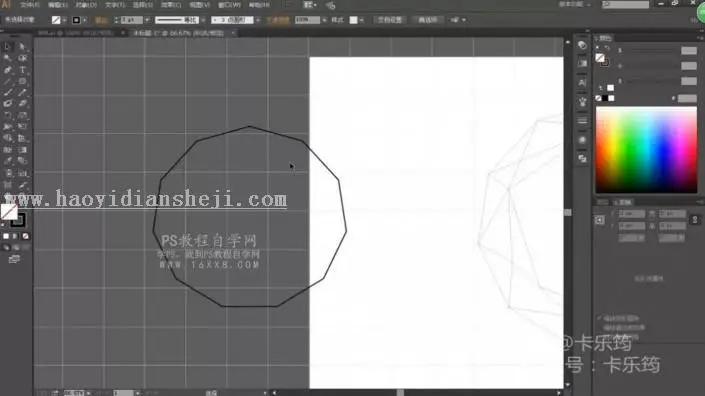Select the Blend tool
This screenshot has height=396, width=705.
[22, 161]
